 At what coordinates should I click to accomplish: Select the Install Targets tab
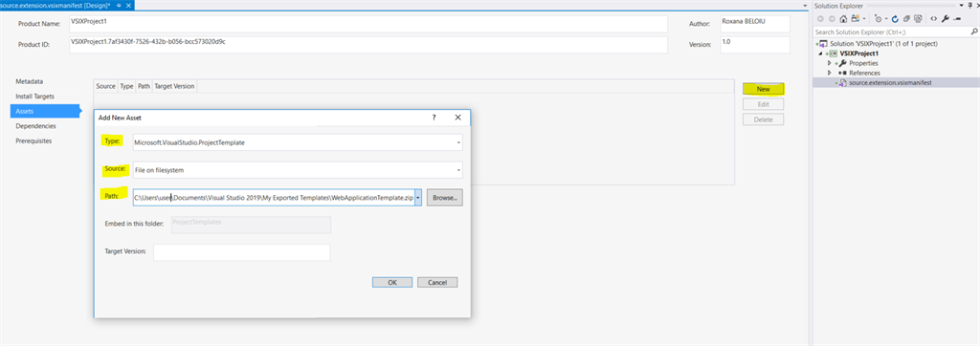click(35, 97)
